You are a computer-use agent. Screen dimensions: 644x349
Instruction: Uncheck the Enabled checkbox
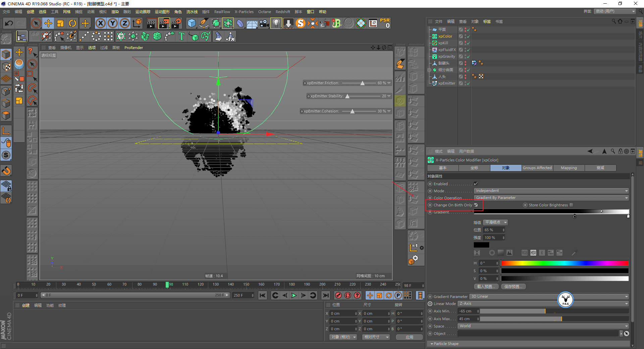(x=476, y=184)
